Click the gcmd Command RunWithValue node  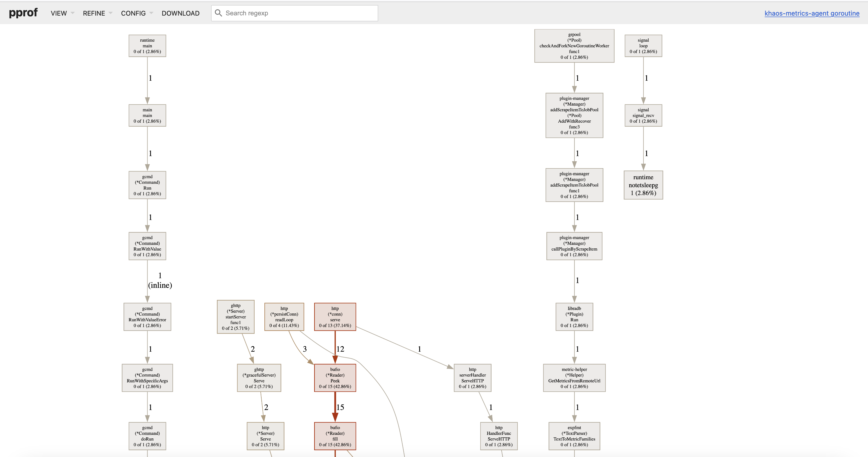tap(147, 246)
